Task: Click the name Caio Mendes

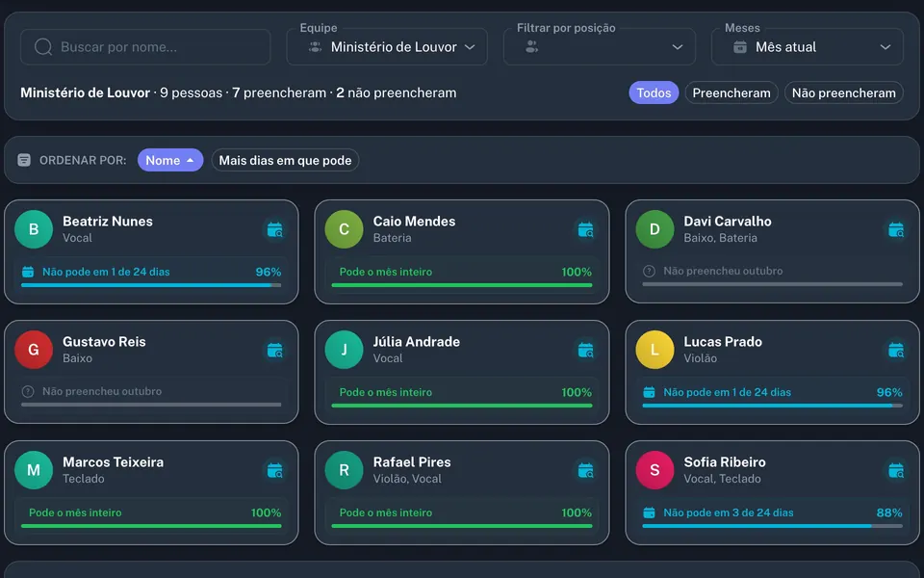Action: 414,222
